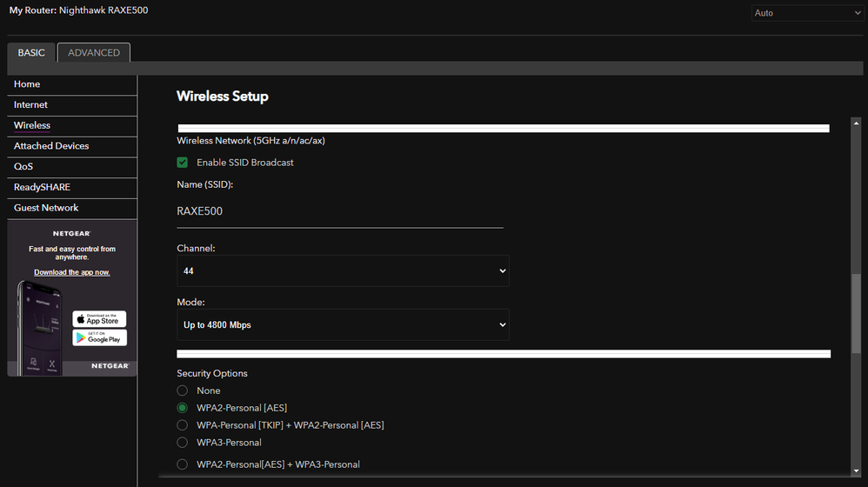
Task: Open the Auto language dropdown
Action: [x=806, y=13]
